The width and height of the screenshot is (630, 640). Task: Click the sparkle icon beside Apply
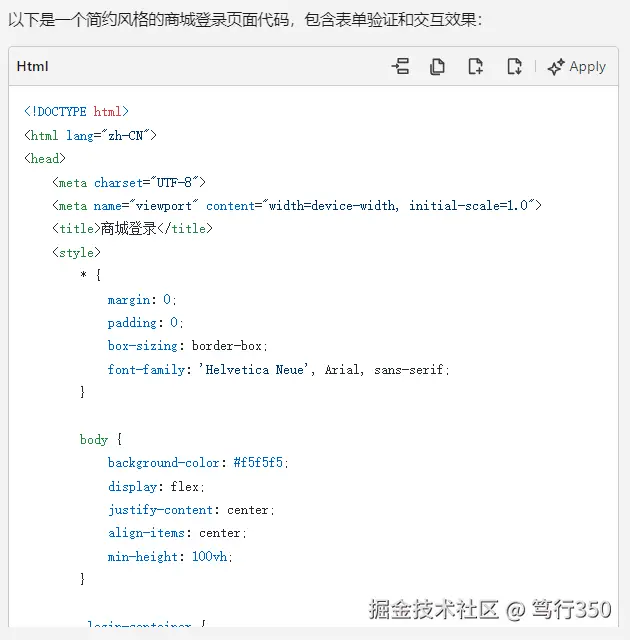[556, 67]
